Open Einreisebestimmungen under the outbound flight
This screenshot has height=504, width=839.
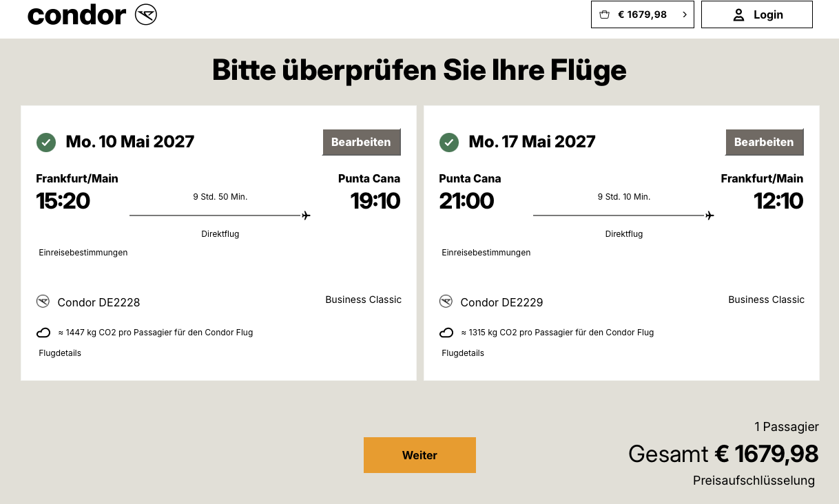(x=83, y=253)
